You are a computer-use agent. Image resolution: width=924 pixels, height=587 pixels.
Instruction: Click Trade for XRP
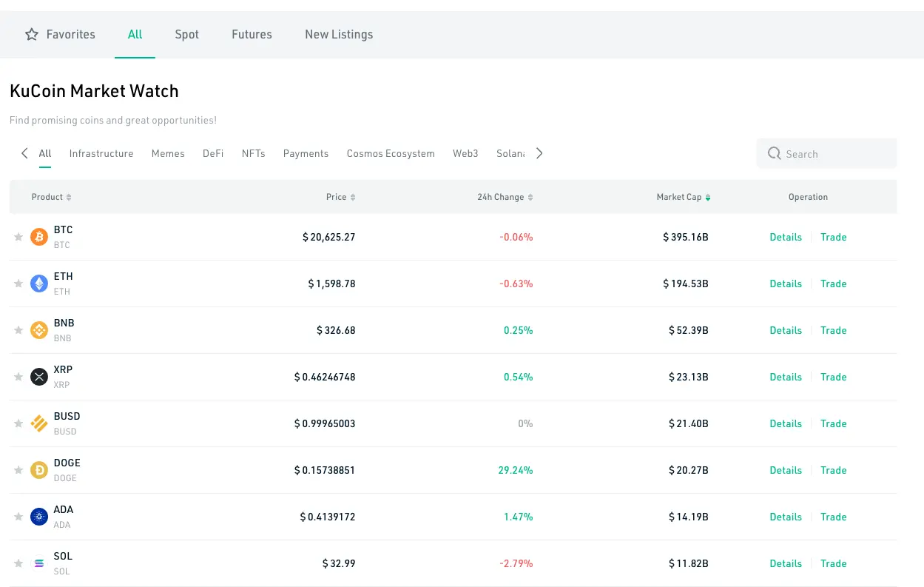833,377
